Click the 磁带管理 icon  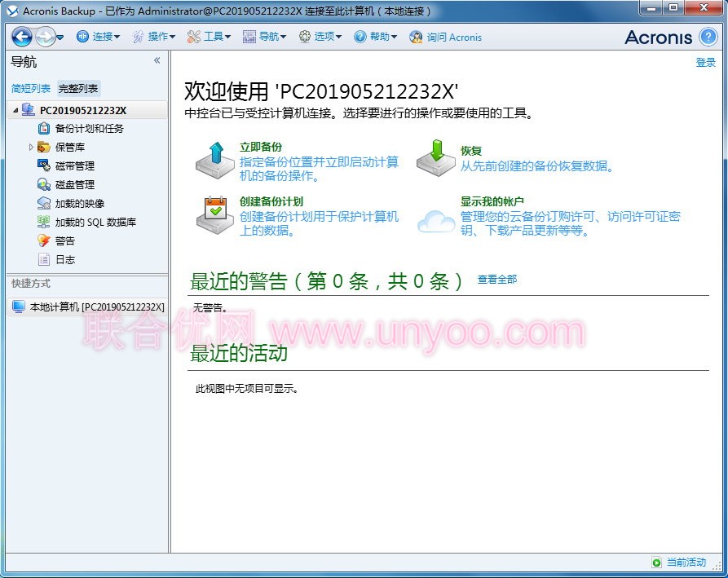[x=44, y=165]
